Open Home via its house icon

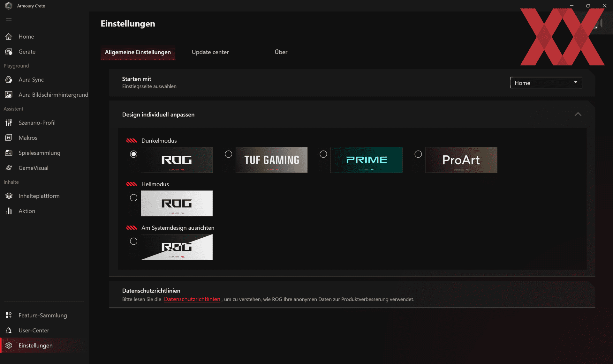[9, 37]
